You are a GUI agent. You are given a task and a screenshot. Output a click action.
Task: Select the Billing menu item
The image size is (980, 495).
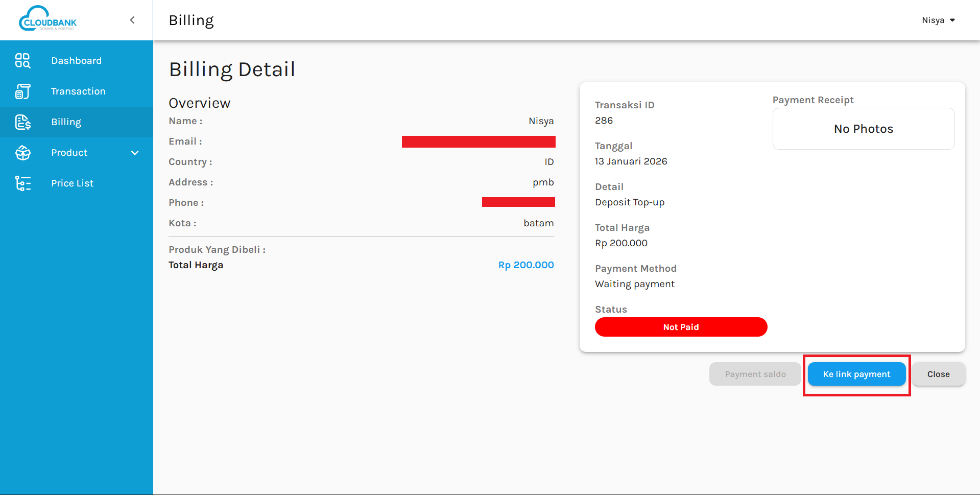coord(66,122)
